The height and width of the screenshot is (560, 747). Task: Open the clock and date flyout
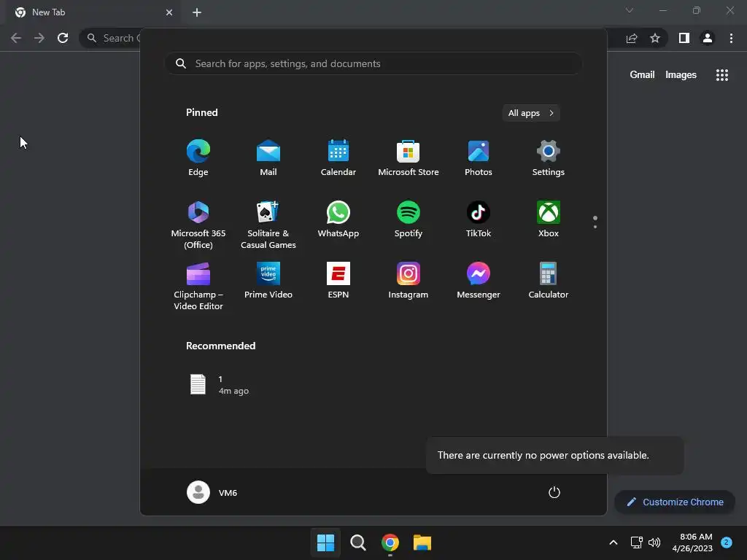[x=692, y=542]
